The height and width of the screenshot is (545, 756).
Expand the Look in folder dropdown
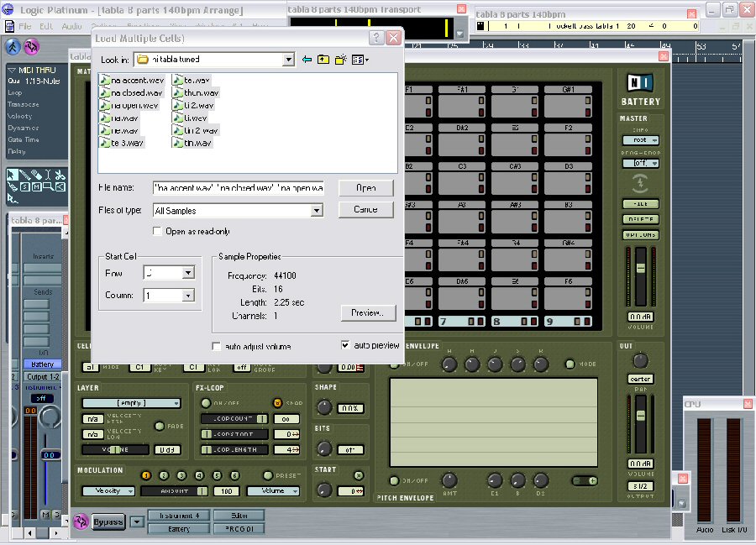point(288,60)
